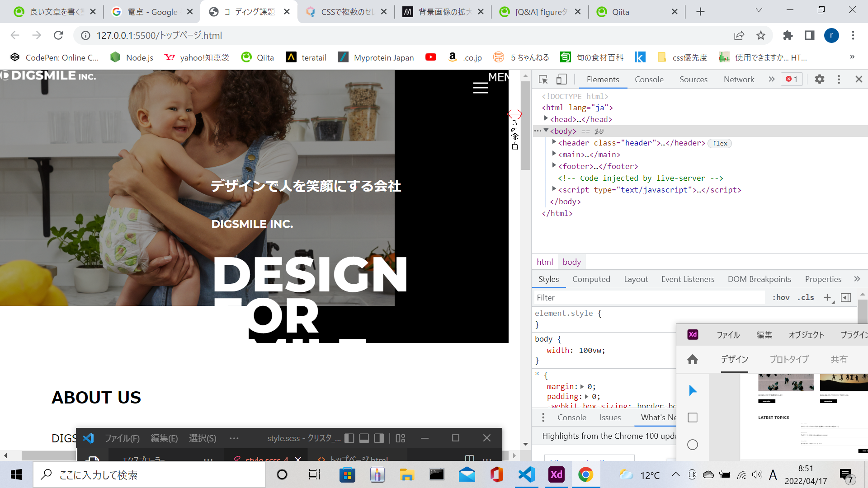This screenshot has height=488, width=868.
Task: Open the ファイル menu in Adobe XD window
Action: (x=728, y=335)
